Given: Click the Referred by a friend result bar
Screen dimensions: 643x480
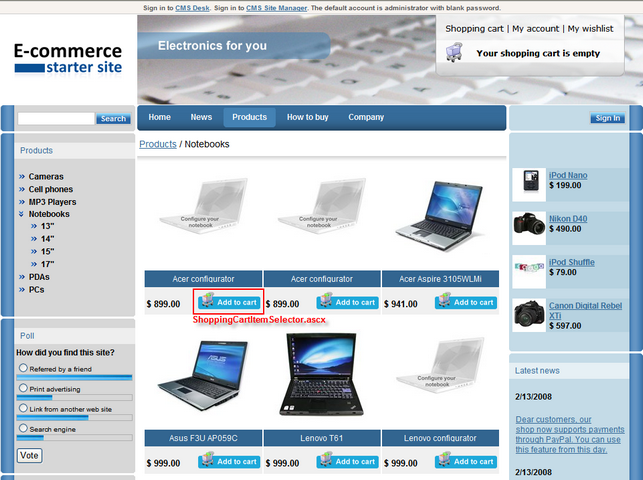Looking at the screenshot, I should (75, 378).
